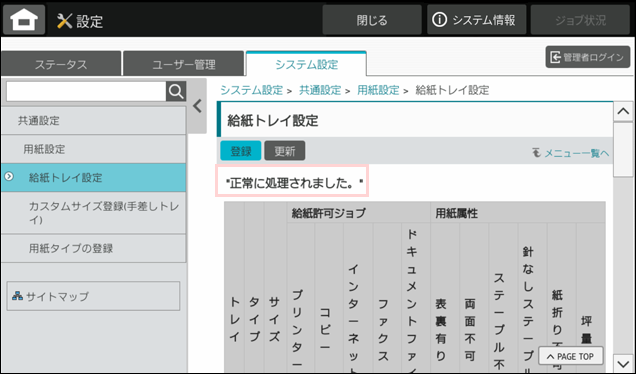Collapse the left sidebar with chevron
Image resolution: width=636 pixels, height=374 pixels.
coord(198,106)
